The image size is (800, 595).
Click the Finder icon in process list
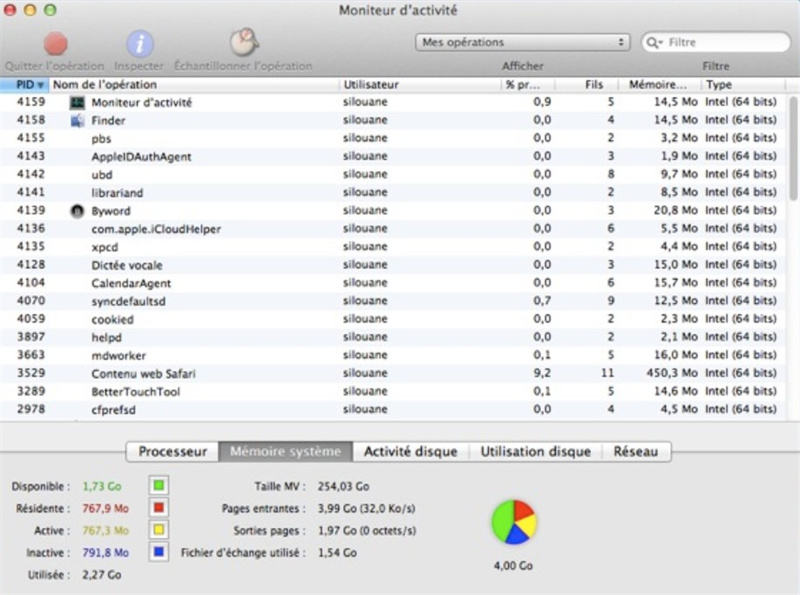[x=77, y=121]
